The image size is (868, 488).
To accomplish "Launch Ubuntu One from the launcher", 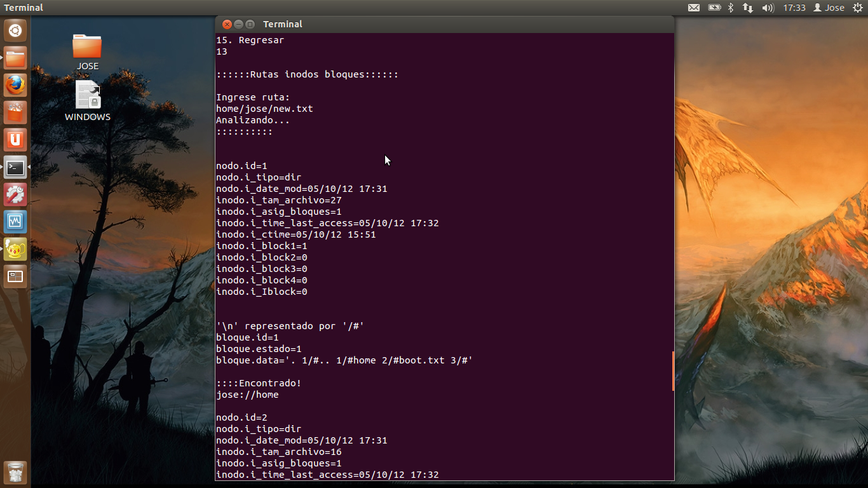I will click(x=15, y=140).
